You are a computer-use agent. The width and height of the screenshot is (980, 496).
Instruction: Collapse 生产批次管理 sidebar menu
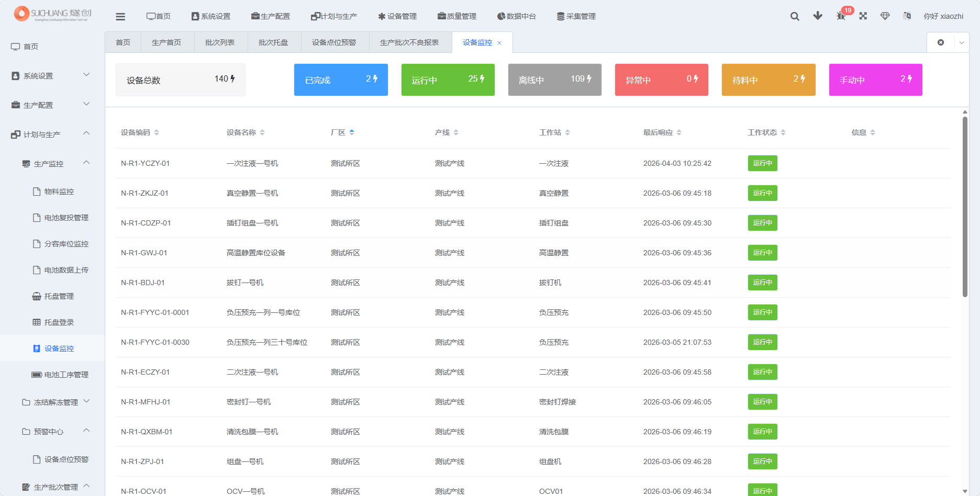pyautogui.click(x=52, y=487)
